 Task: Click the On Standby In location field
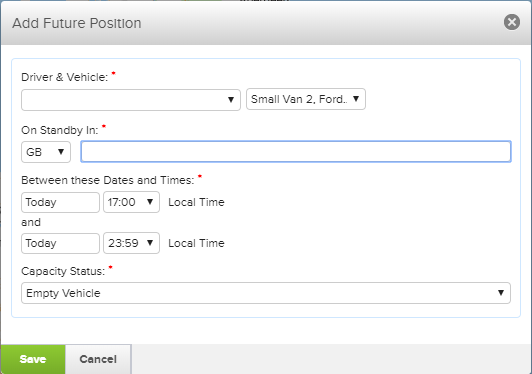tap(296, 151)
